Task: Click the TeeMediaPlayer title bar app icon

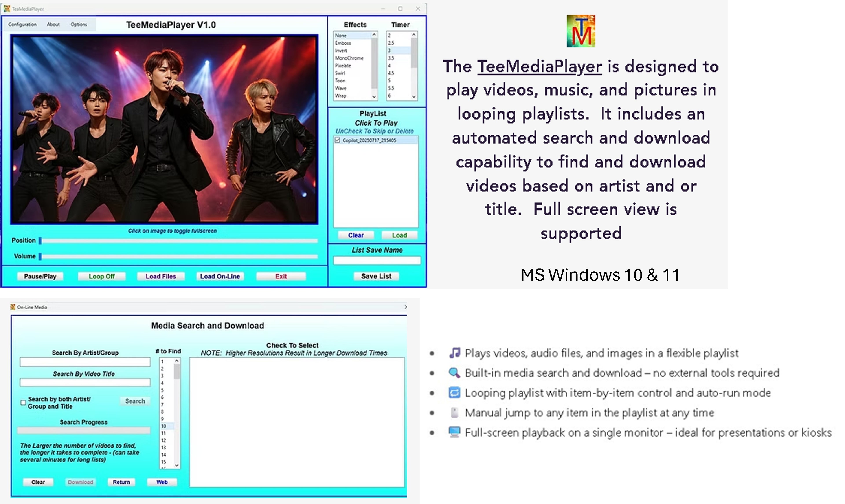Action: pos(6,9)
